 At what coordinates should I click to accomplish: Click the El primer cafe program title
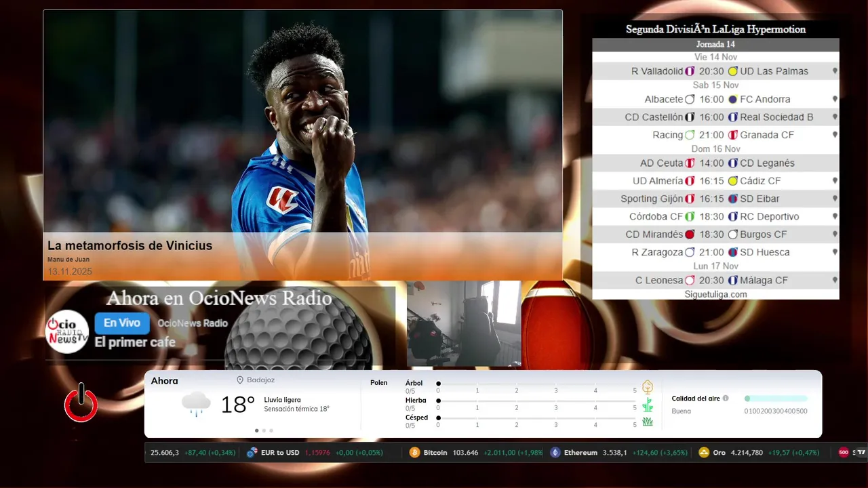(135, 342)
